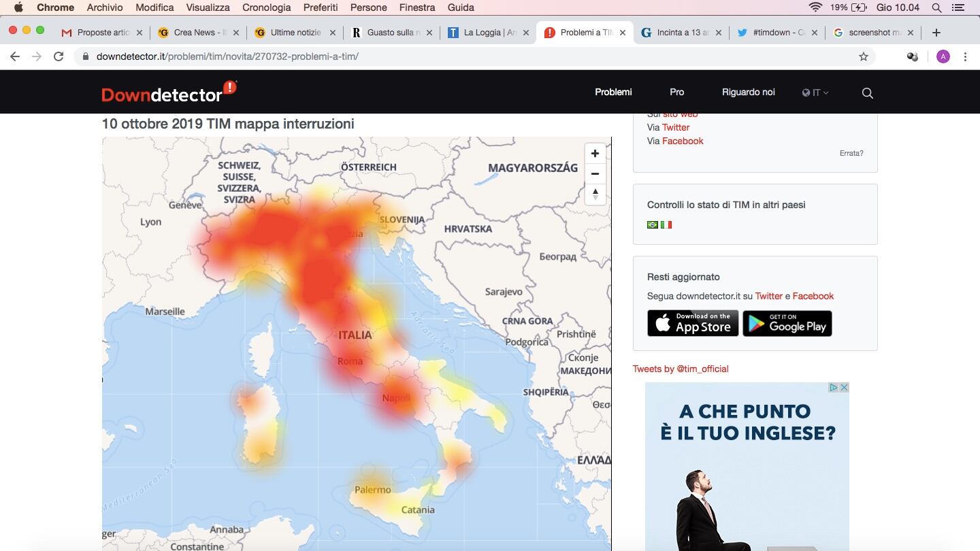Image resolution: width=980 pixels, height=551 pixels.
Task: Select the Brazil flag icon
Action: [653, 224]
